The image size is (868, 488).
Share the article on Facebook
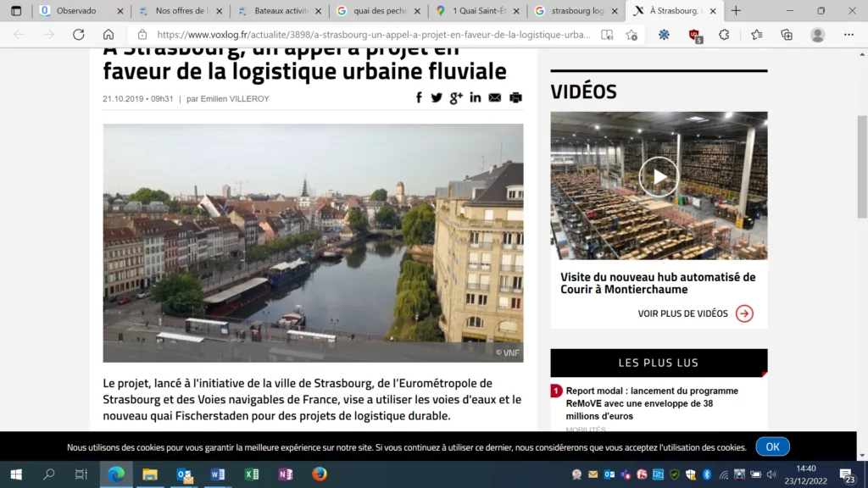(419, 98)
